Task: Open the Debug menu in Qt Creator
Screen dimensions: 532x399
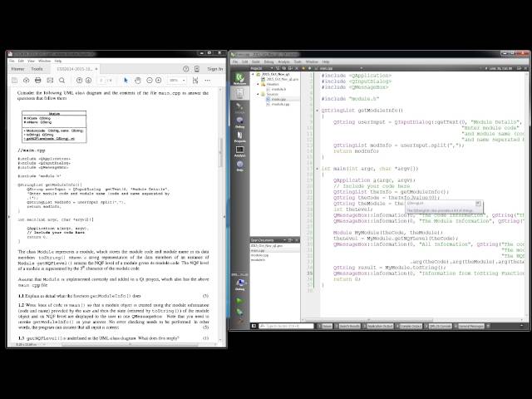Action: coord(268,62)
